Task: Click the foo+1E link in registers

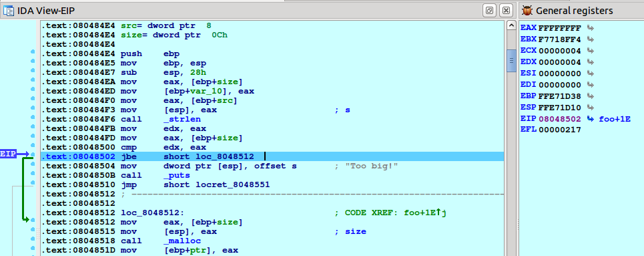Action: [614, 118]
